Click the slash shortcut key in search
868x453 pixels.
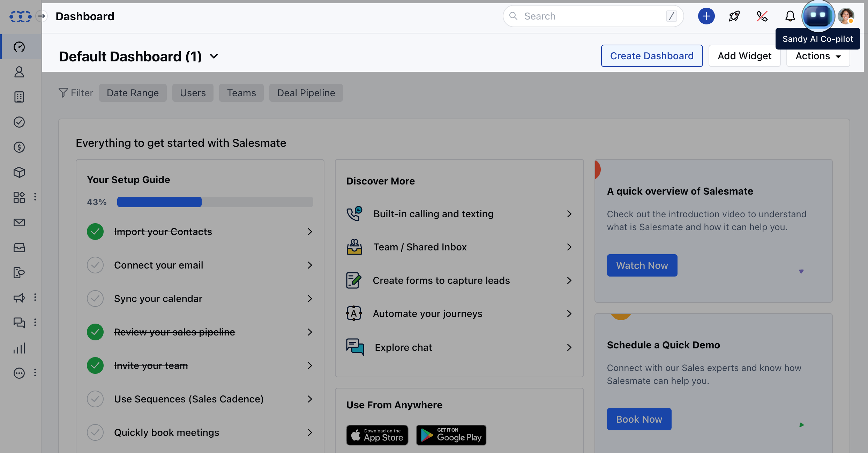point(672,16)
